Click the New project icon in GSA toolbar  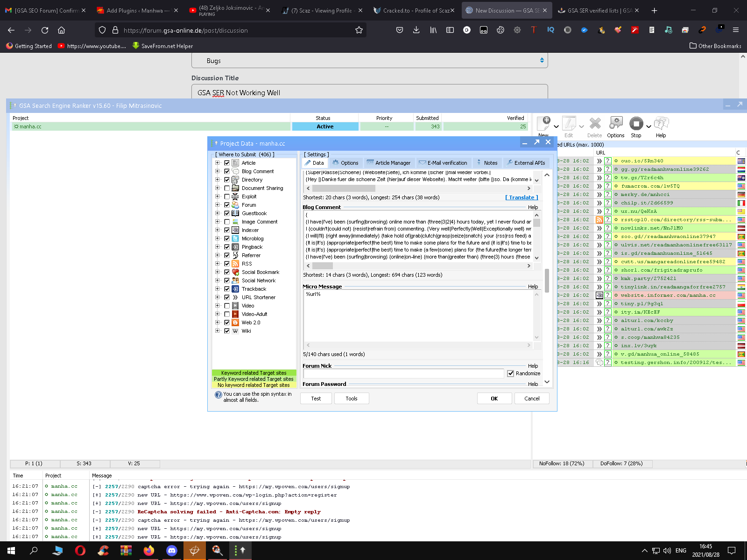pos(544,123)
